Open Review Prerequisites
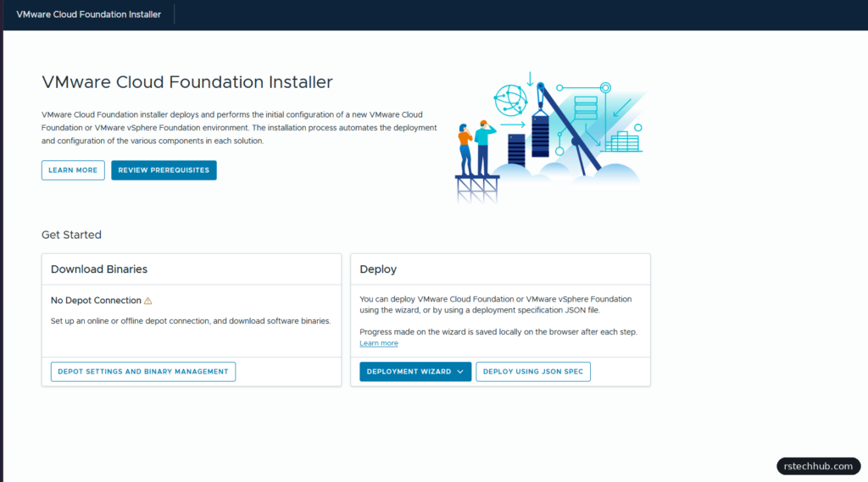The image size is (868, 482). [x=164, y=170]
